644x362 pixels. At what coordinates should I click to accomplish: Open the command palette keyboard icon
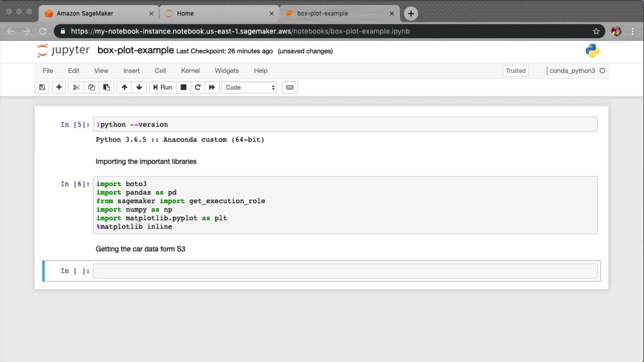pos(290,87)
